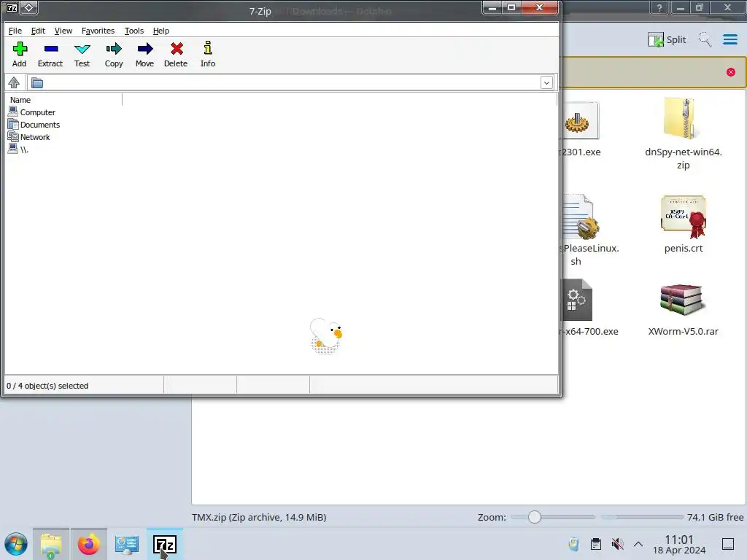Click the Dolphin help question mark button

pos(659,7)
